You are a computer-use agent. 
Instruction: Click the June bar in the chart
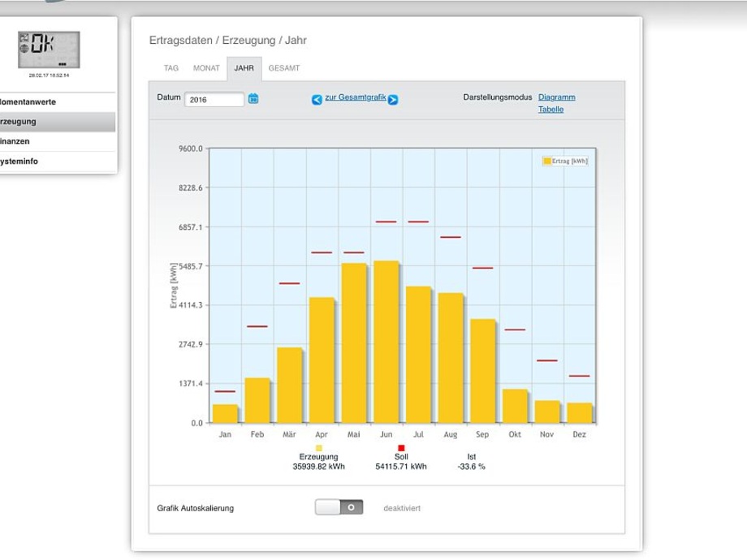click(x=386, y=341)
